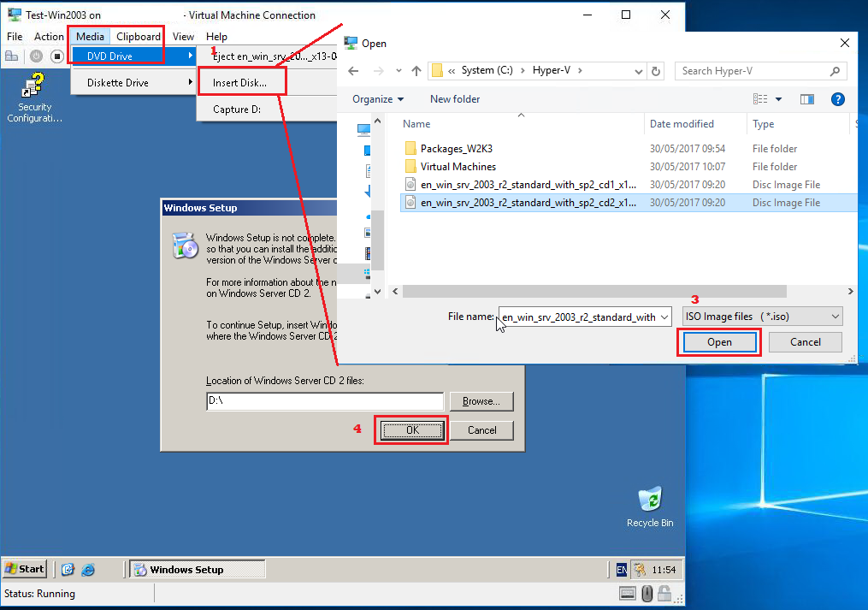This screenshot has width=868, height=610.
Task: Click the keyboard icon in the status bar
Action: pos(627,593)
